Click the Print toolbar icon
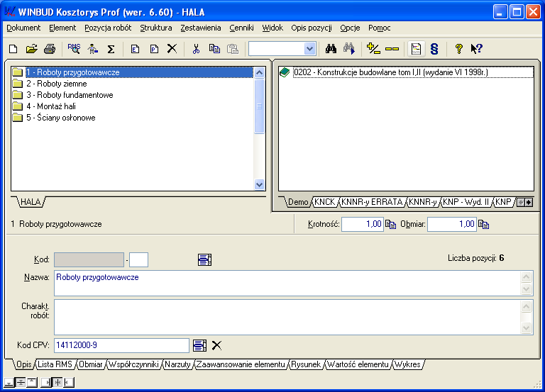Screen dimensions: 545x392 (50, 49)
